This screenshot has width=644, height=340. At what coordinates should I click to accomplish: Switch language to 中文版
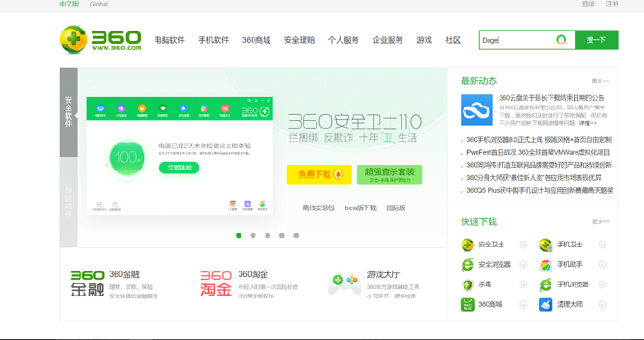click(x=69, y=4)
